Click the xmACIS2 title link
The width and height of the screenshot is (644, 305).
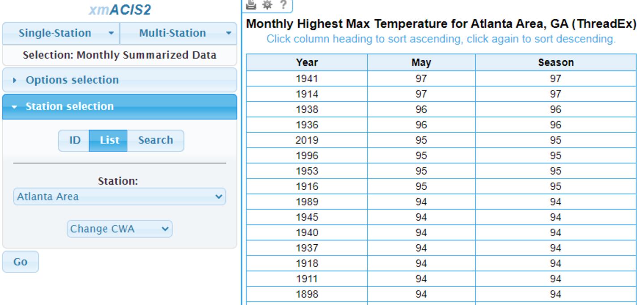coord(119,10)
